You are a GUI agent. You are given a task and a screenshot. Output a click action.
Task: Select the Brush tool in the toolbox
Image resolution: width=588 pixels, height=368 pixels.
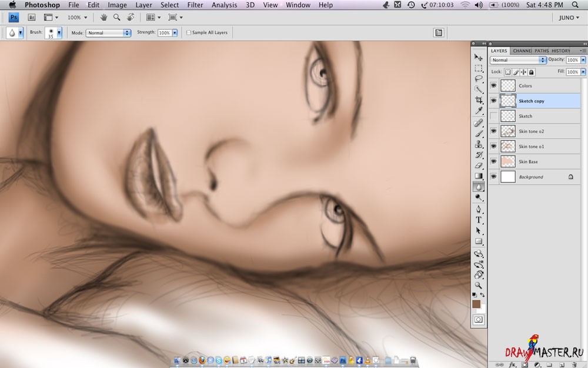[x=479, y=134]
